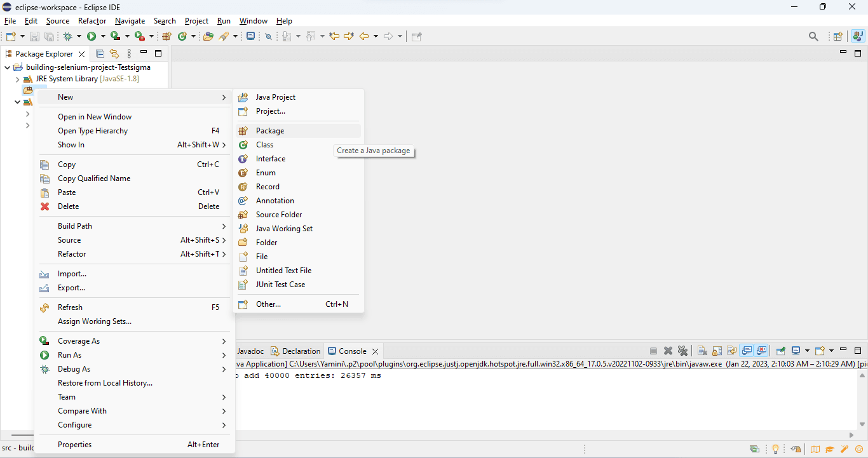Click the lightbulb tip icon in status bar

(x=775, y=449)
